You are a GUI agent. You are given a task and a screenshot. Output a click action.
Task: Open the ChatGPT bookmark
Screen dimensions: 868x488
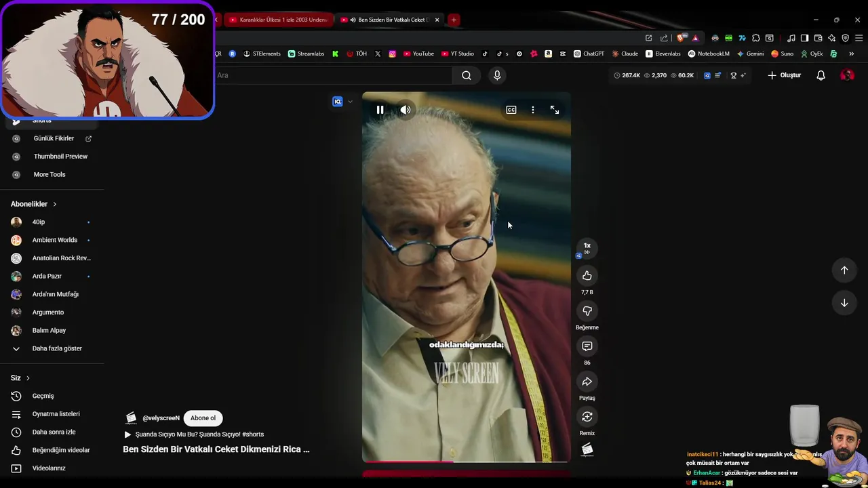pos(589,54)
